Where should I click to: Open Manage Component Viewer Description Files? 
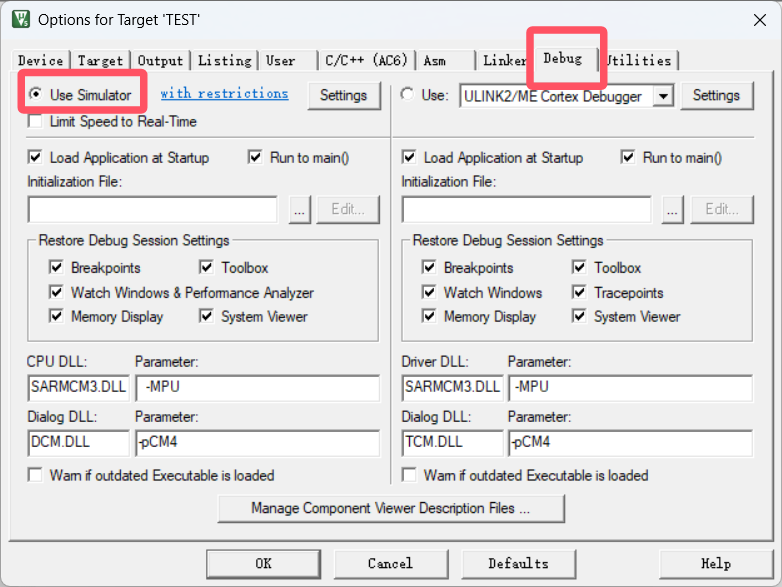[x=391, y=508]
